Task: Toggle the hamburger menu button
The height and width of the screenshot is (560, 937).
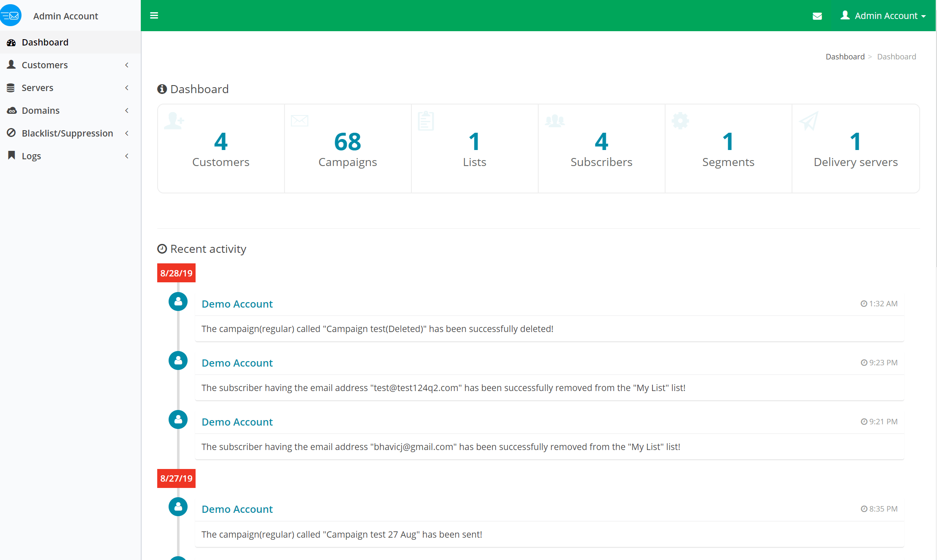Action: tap(154, 15)
